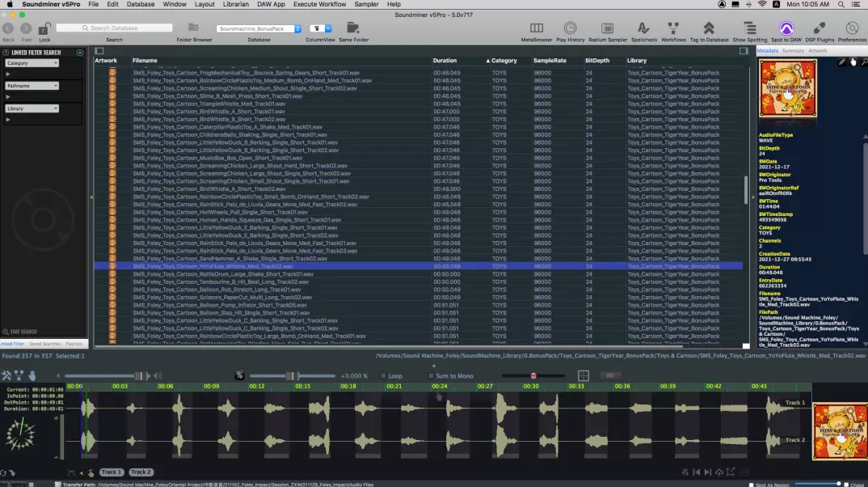The image size is (868, 487).
Task: Click in the Search Database field
Action: point(113,28)
